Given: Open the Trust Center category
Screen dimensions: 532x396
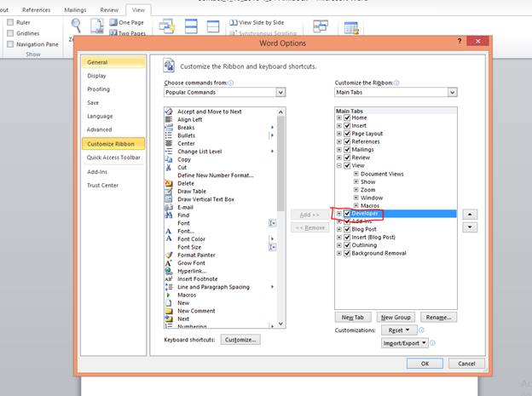Looking at the screenshot, I should [113, 185].
